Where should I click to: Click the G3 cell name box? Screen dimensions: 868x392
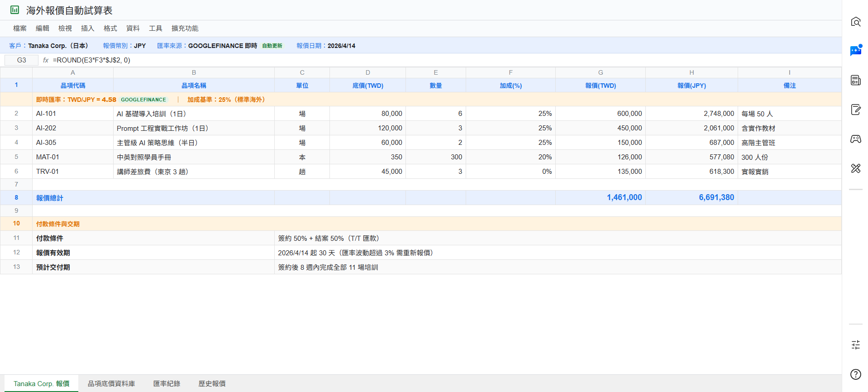(x=21, y=60)
